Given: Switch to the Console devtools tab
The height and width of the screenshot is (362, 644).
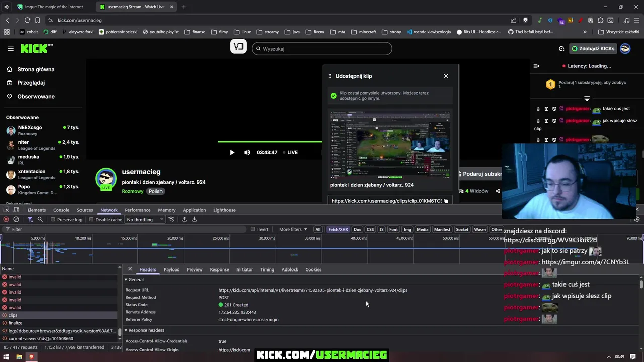Looking at the screenshot, I should [61, 210].
